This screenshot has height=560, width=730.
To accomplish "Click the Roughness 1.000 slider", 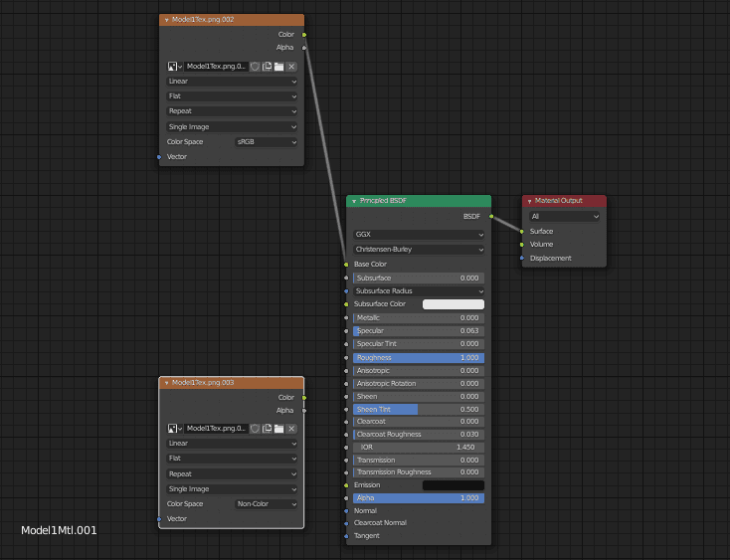I will pyautogui.click(x=419, y=358).
